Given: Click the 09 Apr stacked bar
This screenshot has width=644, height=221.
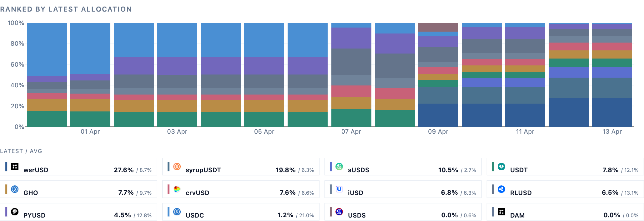Looking at the screenshot, I should (438, 75).
